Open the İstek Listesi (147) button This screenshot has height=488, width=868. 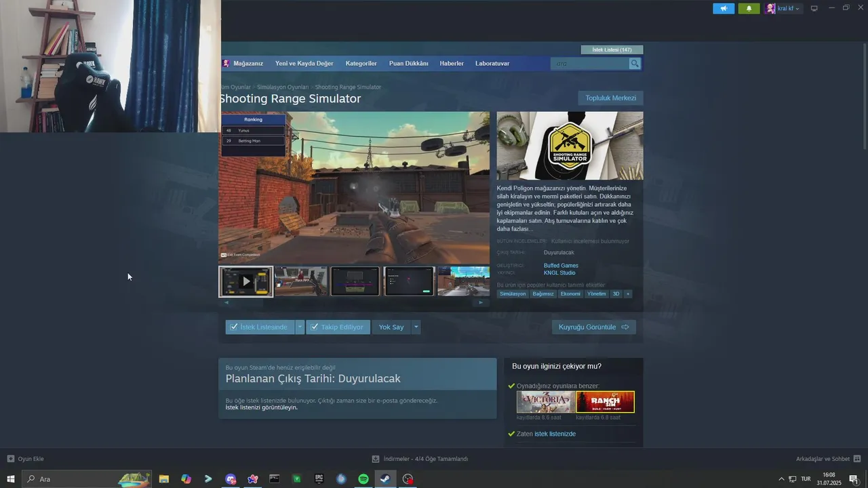(612, 49)
